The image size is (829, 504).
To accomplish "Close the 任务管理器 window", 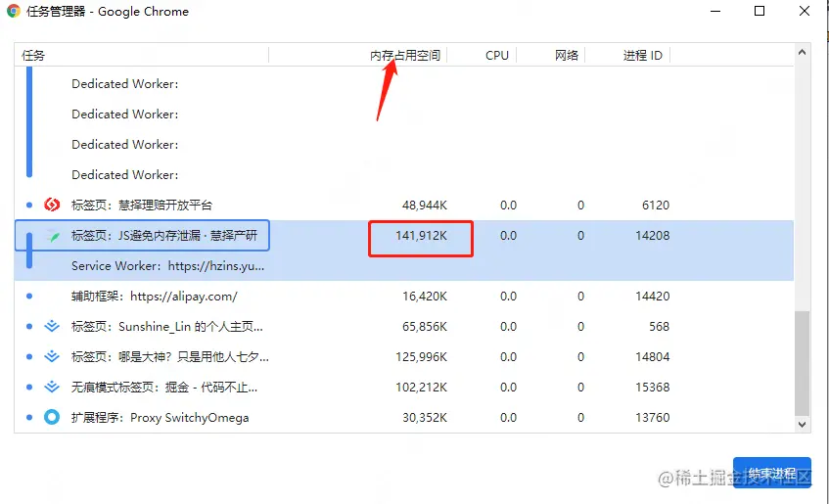I will point(805,11).
